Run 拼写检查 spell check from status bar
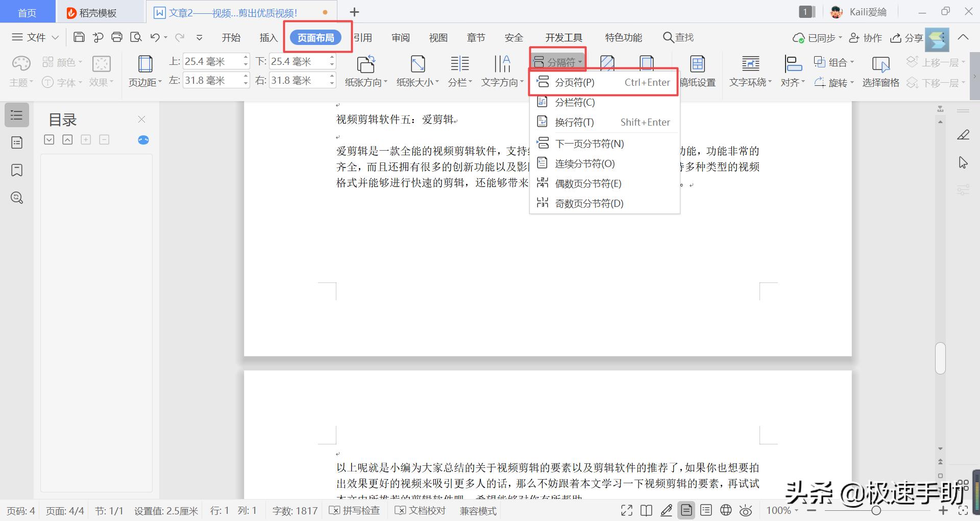The height and width of the screenshot is (521, 980). pos(354,510)
